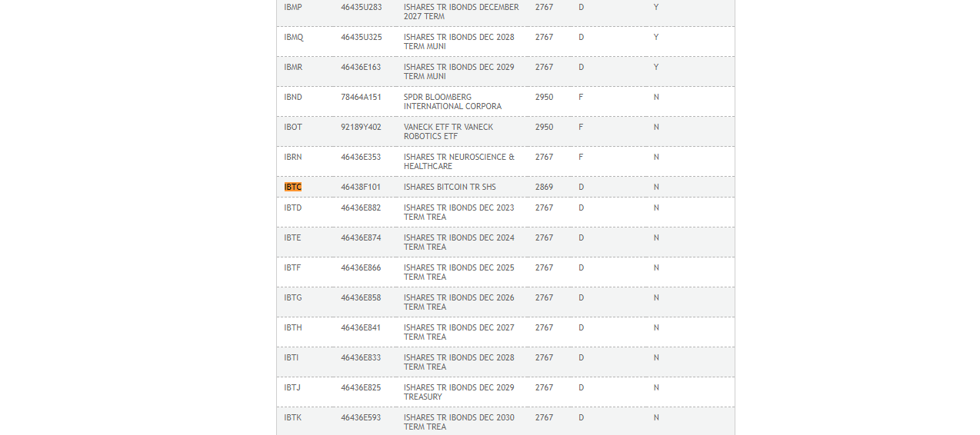Click the IBTI ticker symbol
The width and height of the screenshot is (980, 435).
click(x=292, y=357)
